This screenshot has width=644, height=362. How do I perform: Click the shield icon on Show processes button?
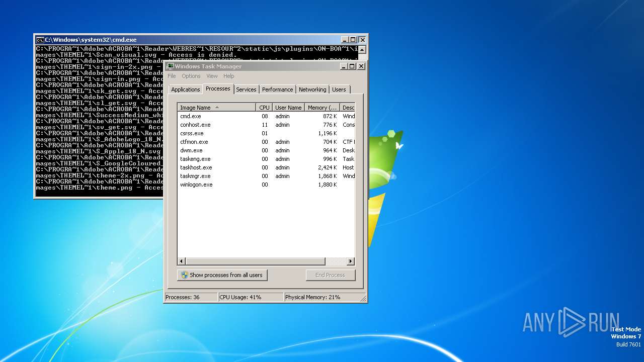click(x=185, y=275)
